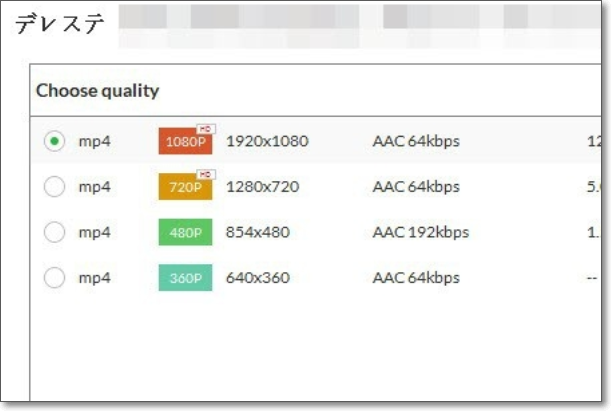Viewport: 611px width, 411px height.
Task: Click the red 1080P HD badge
Action: click(185, 141)
